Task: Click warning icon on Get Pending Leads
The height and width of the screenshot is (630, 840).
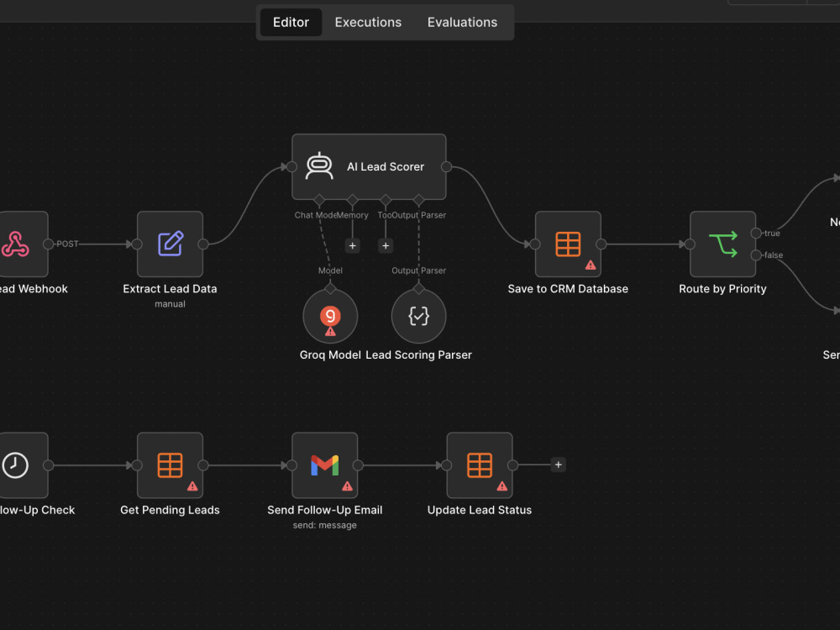Action: [192, 486]
